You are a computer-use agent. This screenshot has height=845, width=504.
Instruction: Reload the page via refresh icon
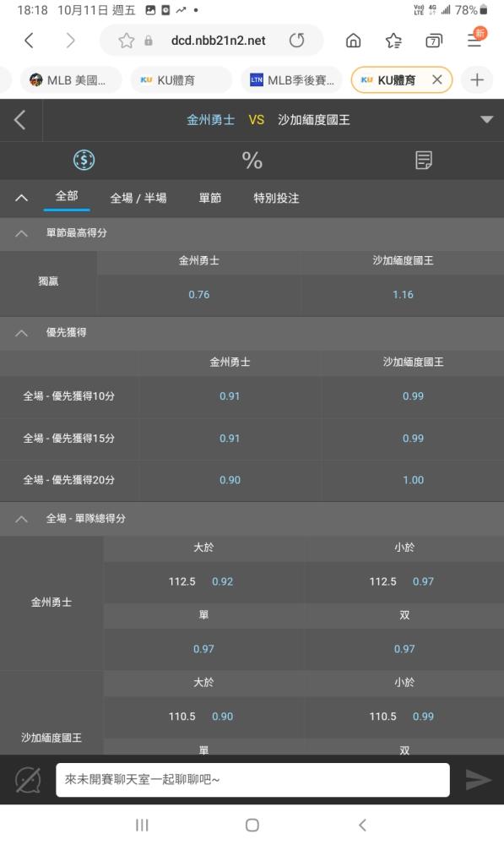[x=296, y=41]
